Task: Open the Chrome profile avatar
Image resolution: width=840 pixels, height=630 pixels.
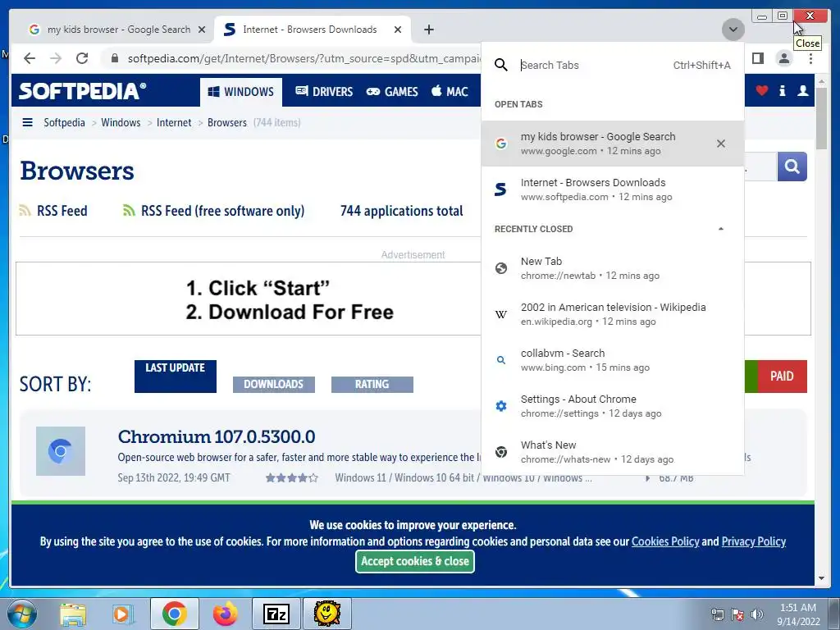Action: pos(783,58)
